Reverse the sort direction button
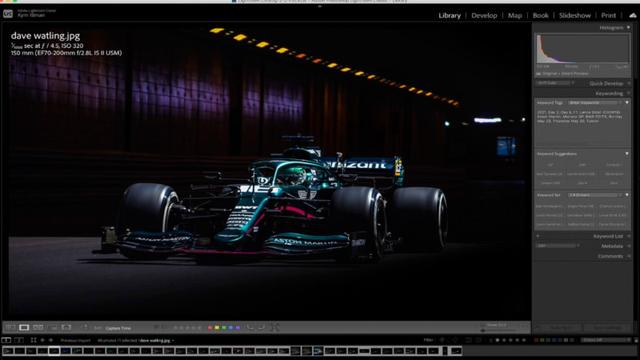This screenshot has width=640, height=360. point(84,327)
